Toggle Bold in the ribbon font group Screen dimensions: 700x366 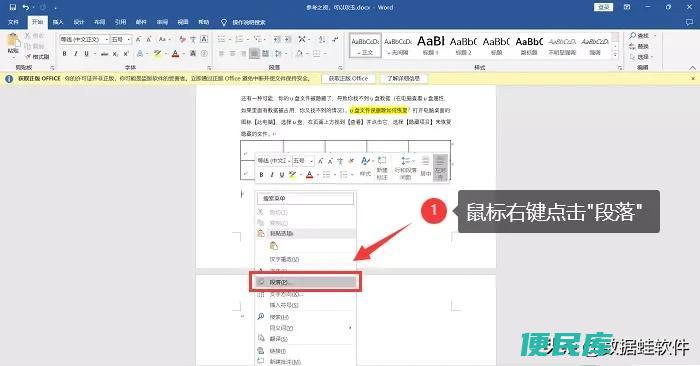[64, 54]
